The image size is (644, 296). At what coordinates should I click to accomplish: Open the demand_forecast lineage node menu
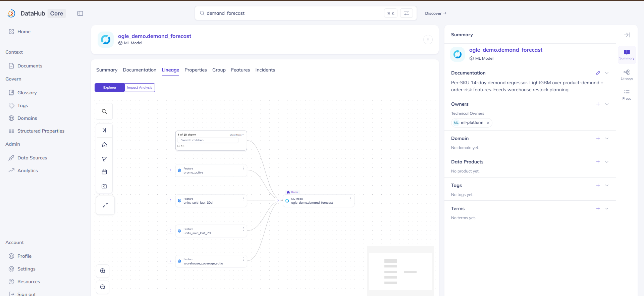pos(351,199)
